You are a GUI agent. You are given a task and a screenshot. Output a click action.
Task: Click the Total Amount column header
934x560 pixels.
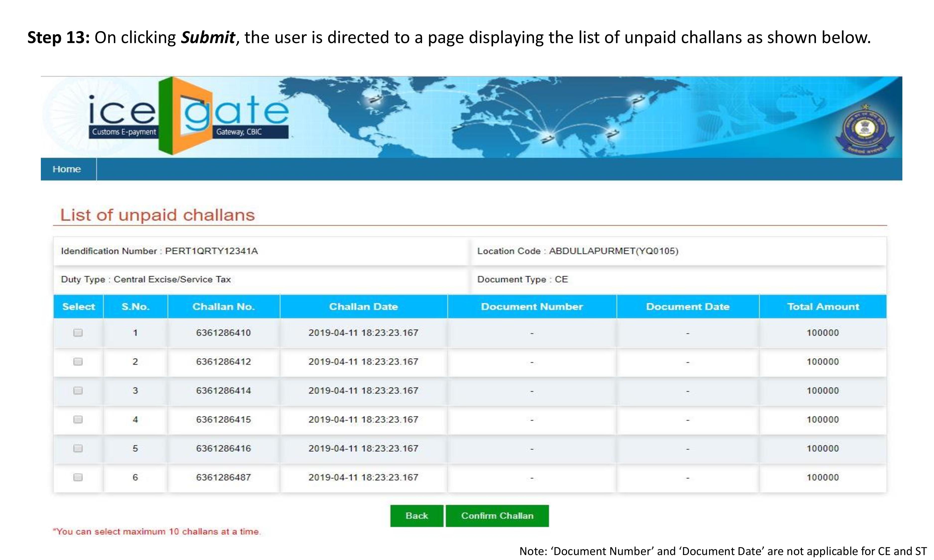coord(823,306)
